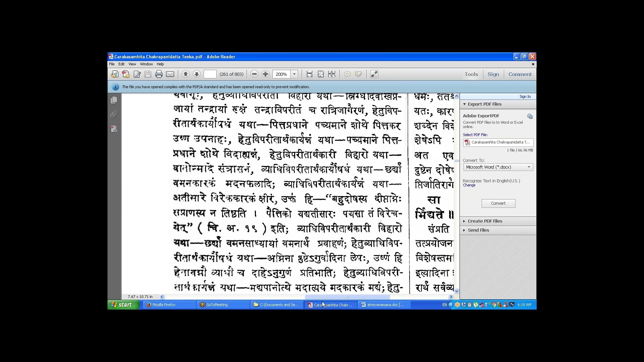Click the Convert button
Viewport: 644px width, 362px height.
[x=498, y=203]
